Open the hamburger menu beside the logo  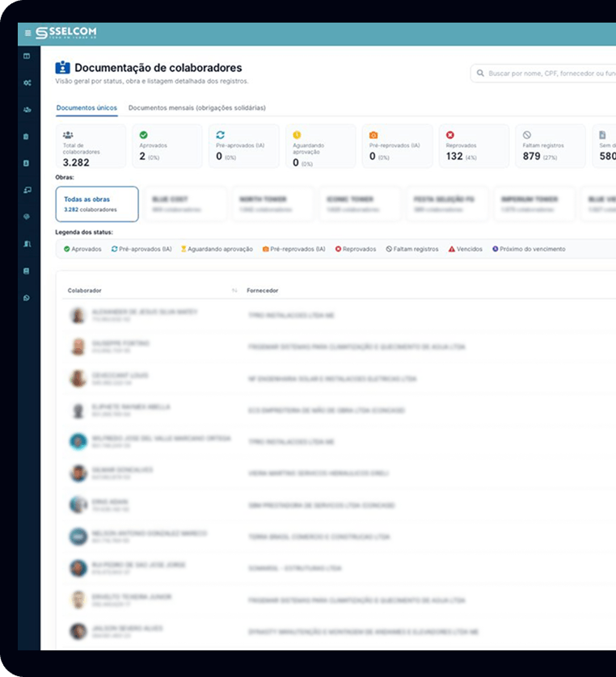click(x=28, y=33)
